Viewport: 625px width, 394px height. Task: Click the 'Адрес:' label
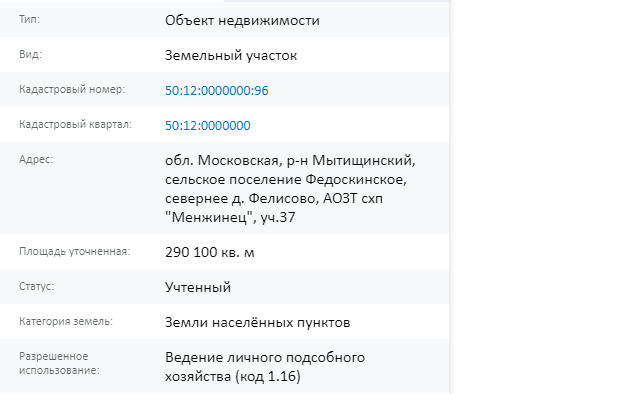tap(36, 160)
